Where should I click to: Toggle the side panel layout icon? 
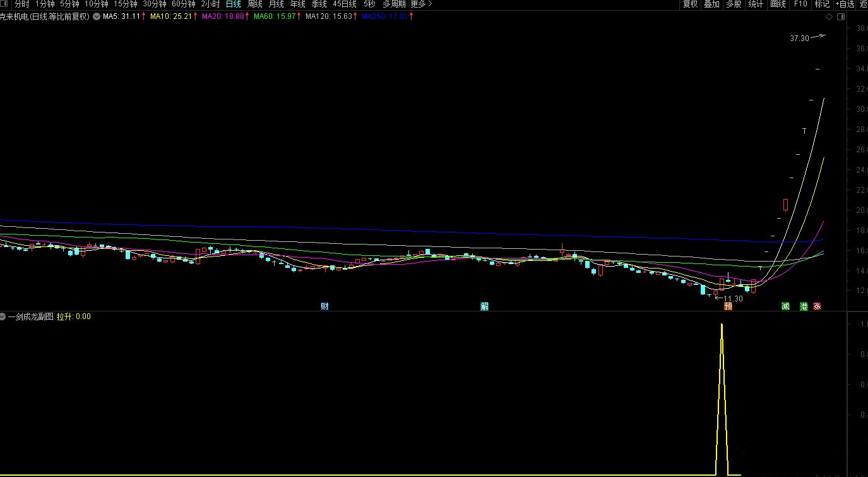pos(840,17)
